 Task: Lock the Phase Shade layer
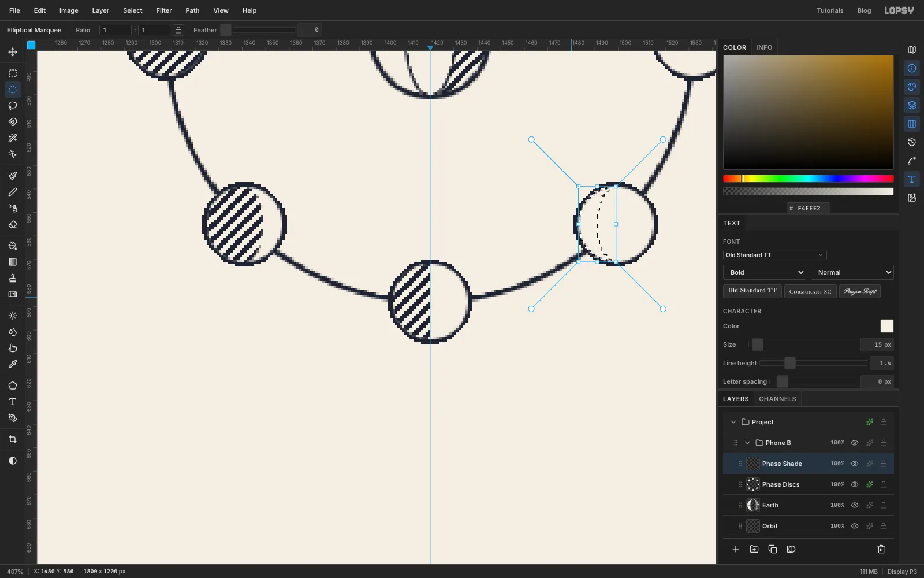coord(884,464)
